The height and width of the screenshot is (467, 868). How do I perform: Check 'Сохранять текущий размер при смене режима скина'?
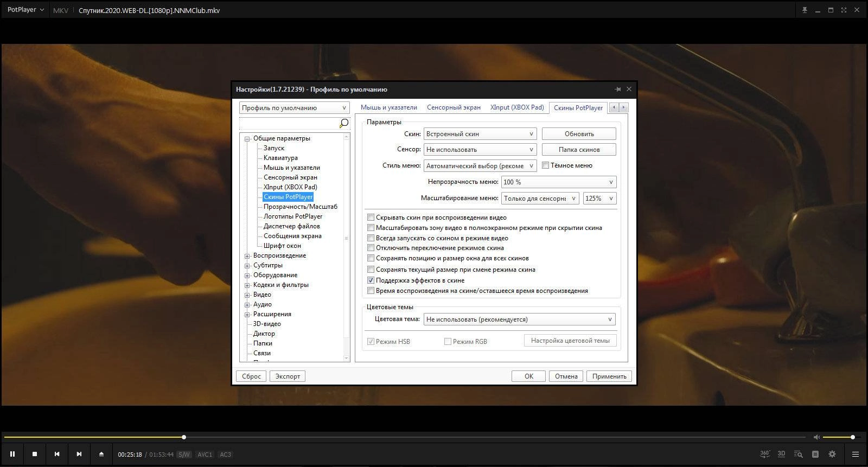pyautogui.click(x=371, y=270)
